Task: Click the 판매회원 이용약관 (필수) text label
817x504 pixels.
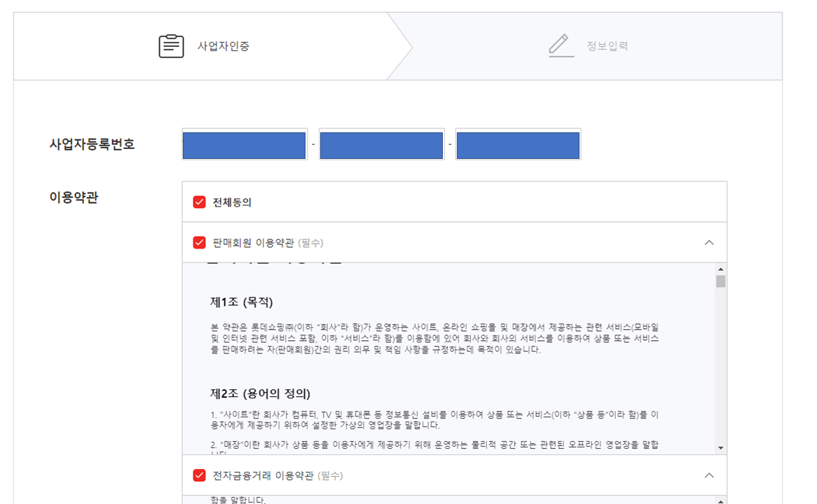Action: 266,241
